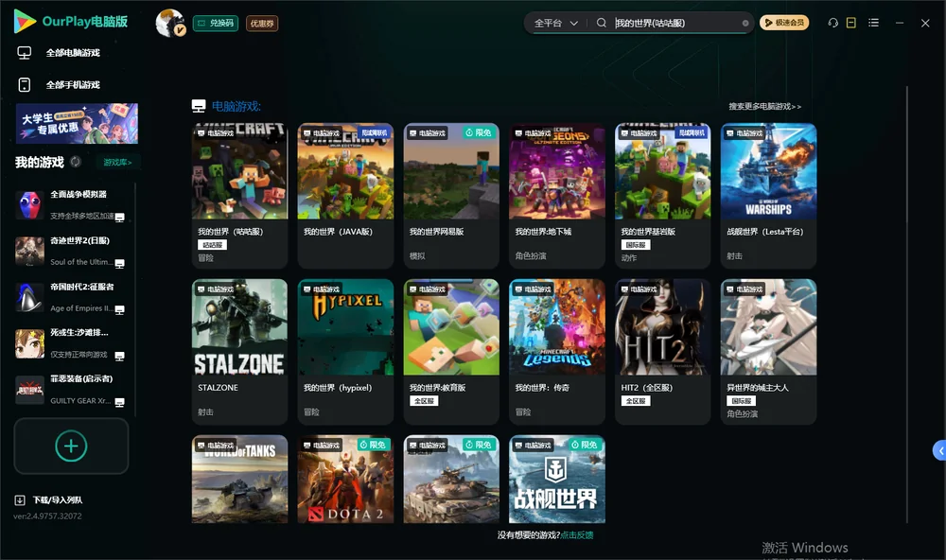Open the 全平台 platform dropdown
The image size is (946, 560).
click(x=555, y=23)
